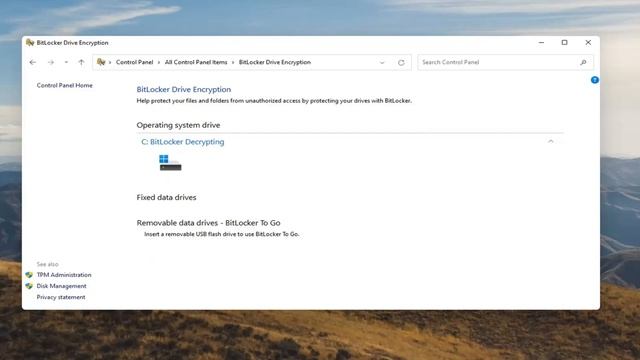Open Disk Management link
640x360 pixels.
pos(61,286)
